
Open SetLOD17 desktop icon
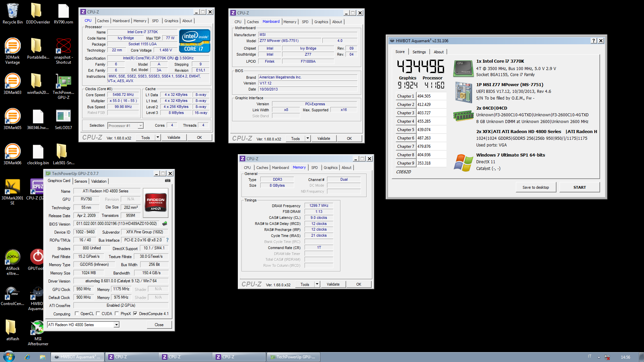(63, 119)
